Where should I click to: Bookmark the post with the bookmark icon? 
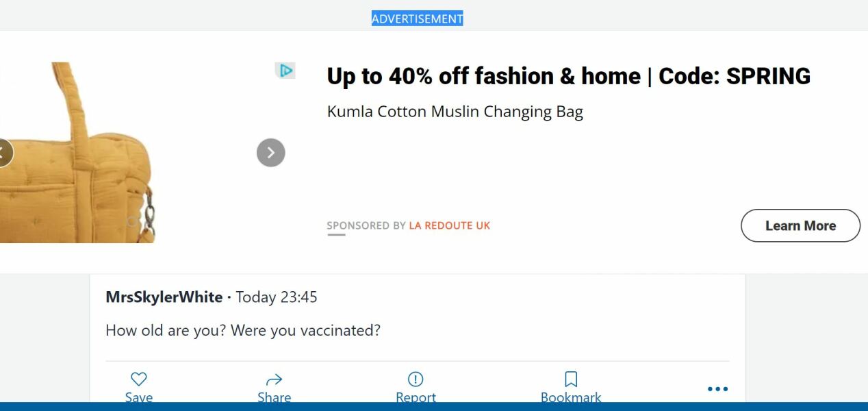click(x=570, y=378)
